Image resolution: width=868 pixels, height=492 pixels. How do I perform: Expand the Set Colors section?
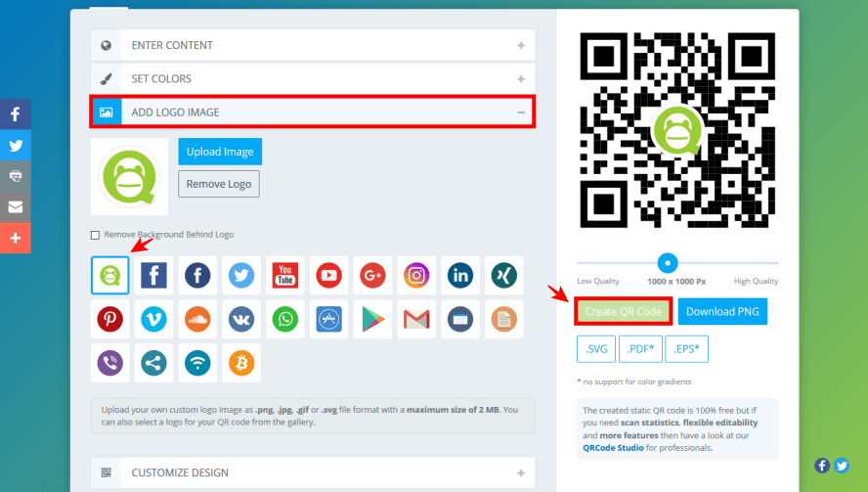313,78
